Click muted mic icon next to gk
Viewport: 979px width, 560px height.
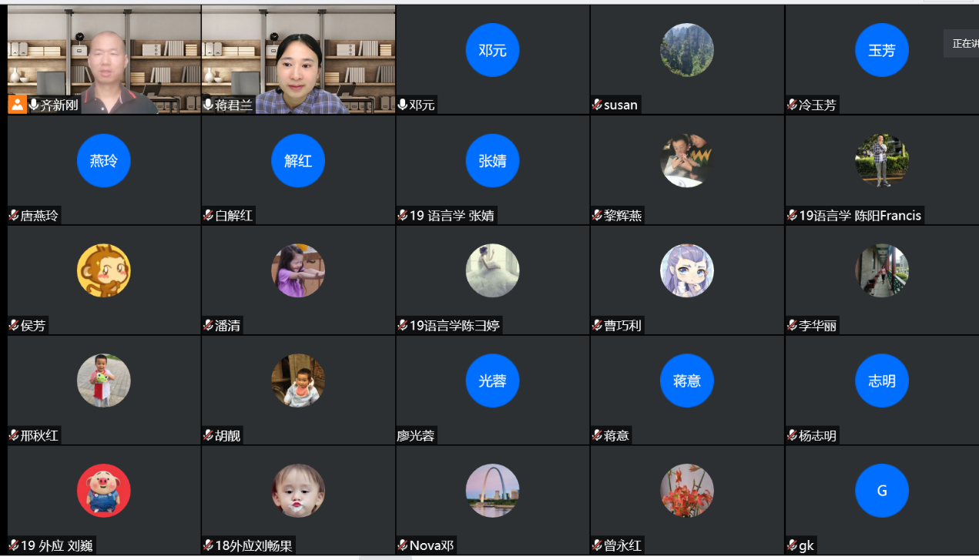[x=792, y=545]
